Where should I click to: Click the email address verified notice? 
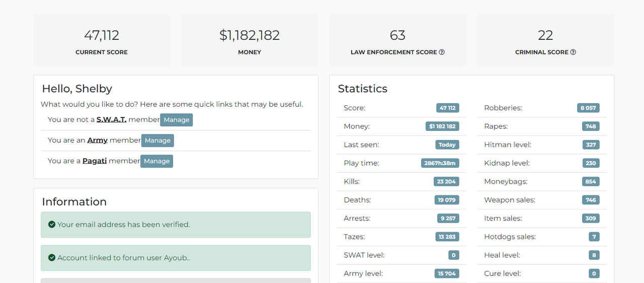point(176,225)
